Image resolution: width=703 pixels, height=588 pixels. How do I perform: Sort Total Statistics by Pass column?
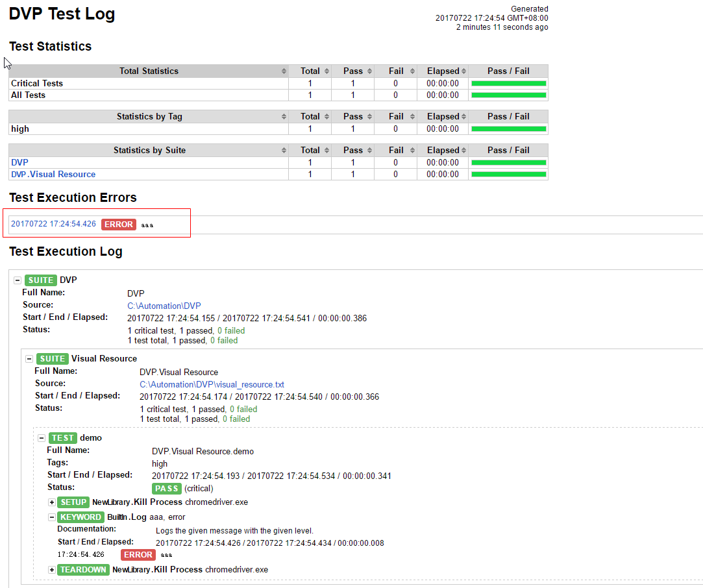click(x=353, y=71)
